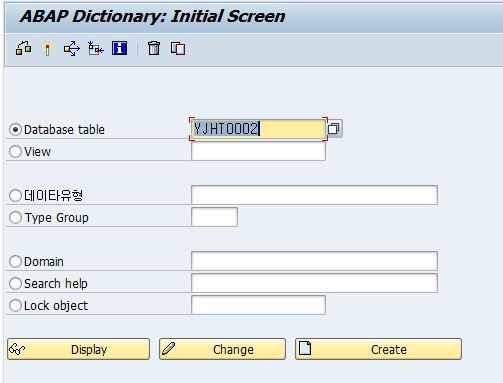This screenshot has width=503, height=383.
Task: Click the Search help input field
Action: 314,283
